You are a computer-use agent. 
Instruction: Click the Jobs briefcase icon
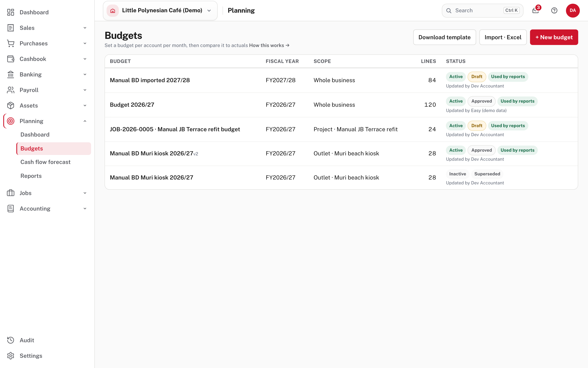(x=10, y=193)
